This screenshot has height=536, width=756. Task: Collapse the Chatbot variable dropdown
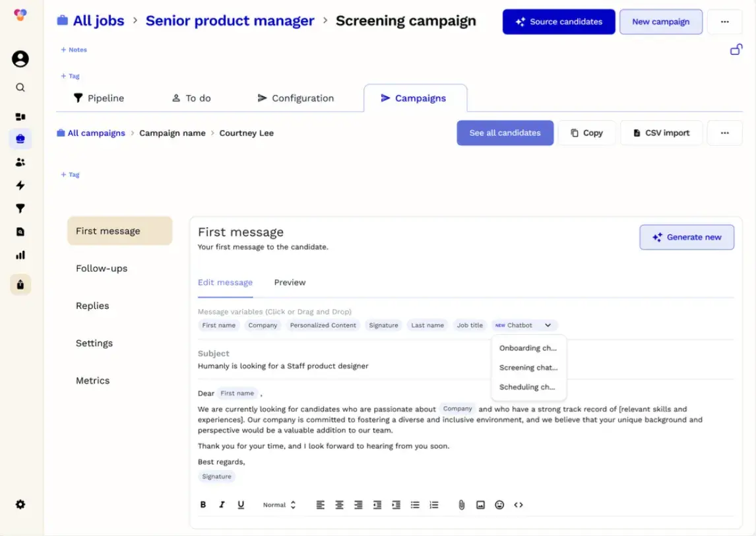coord(548,325)
